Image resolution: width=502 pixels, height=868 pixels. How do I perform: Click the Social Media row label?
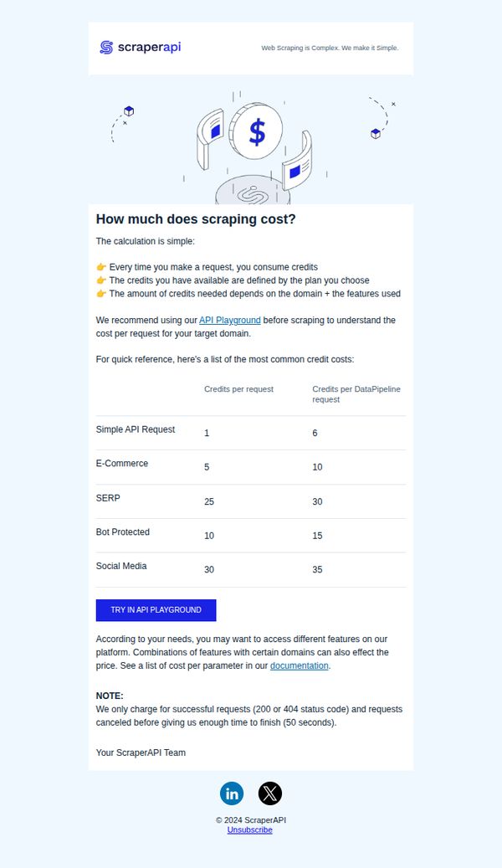click(x=121, y=566)
